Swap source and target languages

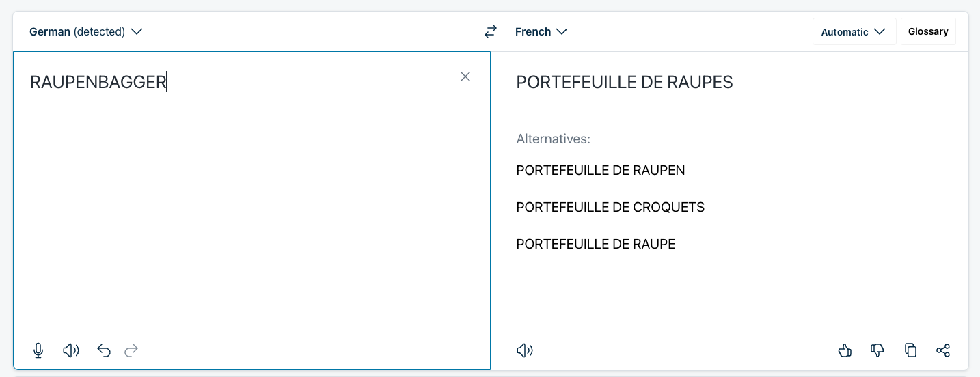tap(491, 31)
